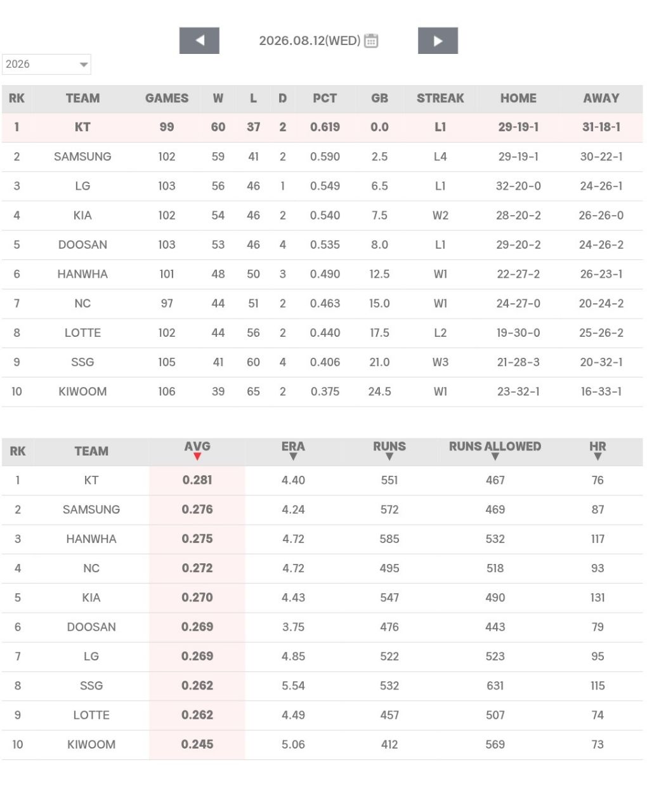
Task: Sort stats by RUNS ALLOWED arrow
Action: (495, 457)
